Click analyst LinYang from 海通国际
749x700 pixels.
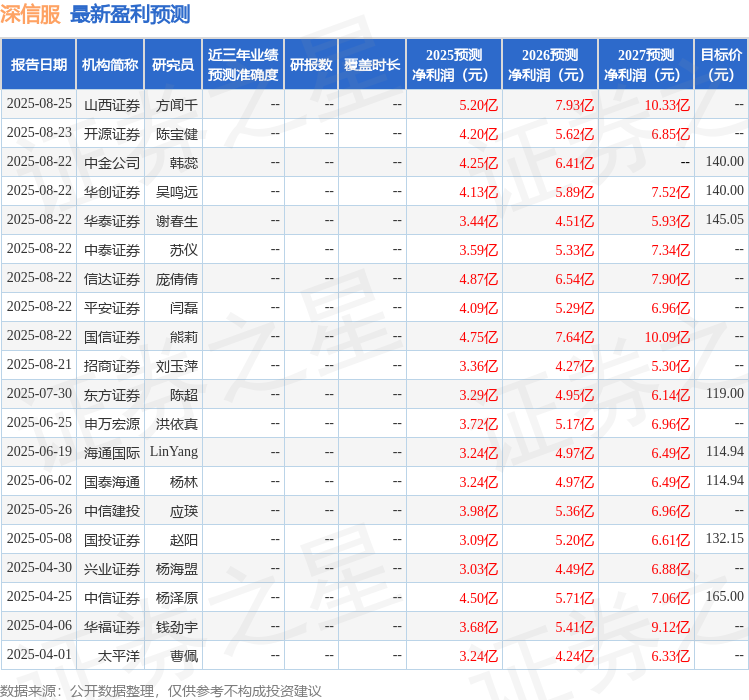coord(174,452)
